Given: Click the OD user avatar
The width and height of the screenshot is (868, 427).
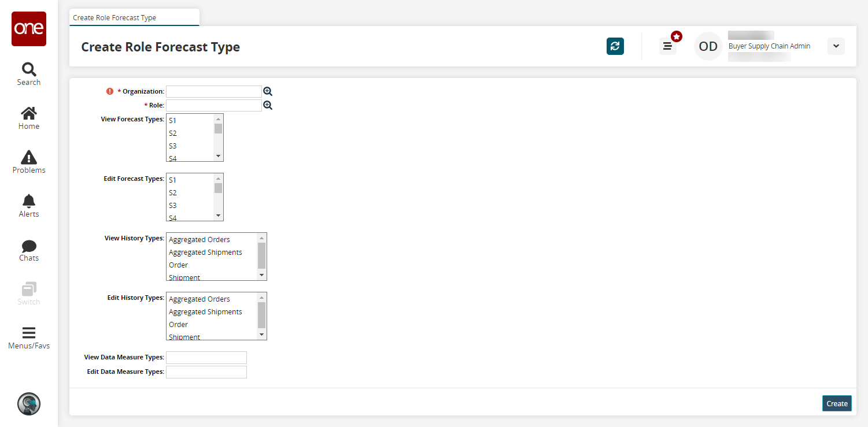Looking at the screenshot, I should pyautogui.click(x=708, y=46).
